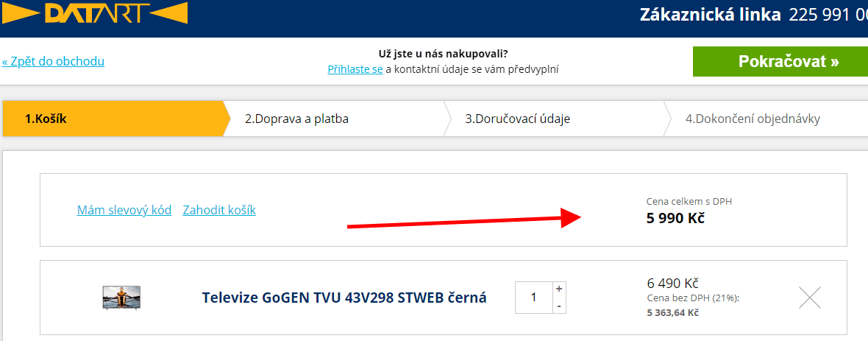This screenshot has width=868, height=341.
Task: Select the 1.Košík step tab
Action: coord(115,119)
